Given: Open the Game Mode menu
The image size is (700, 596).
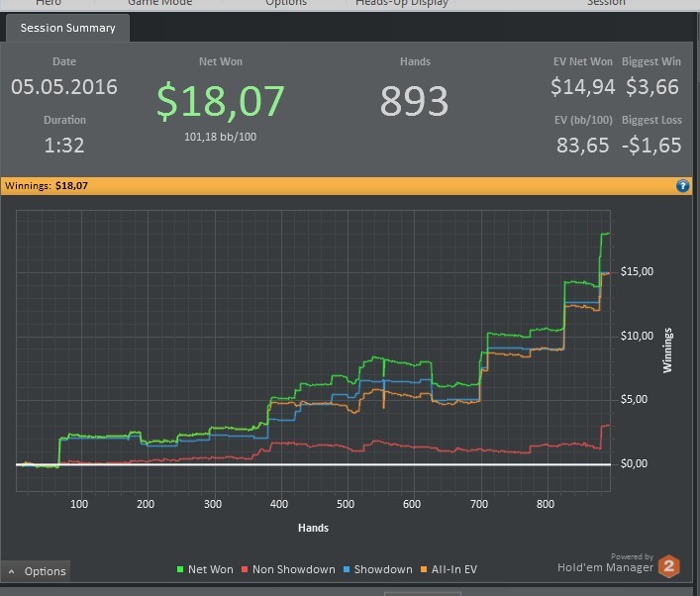Looking at the screenshot, I should [159, 3].
